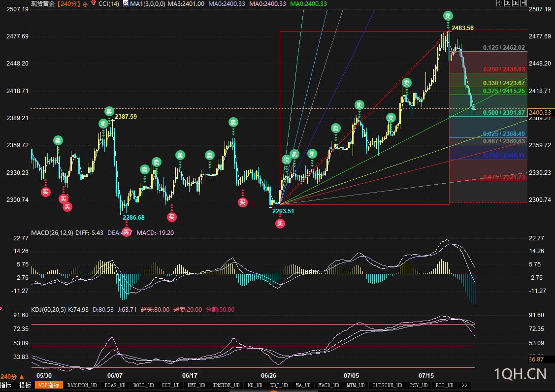The width and height of the screenshot is (555, 392).
Task: Click the MA1 chart indicator icon
Action: click(126, 3)
